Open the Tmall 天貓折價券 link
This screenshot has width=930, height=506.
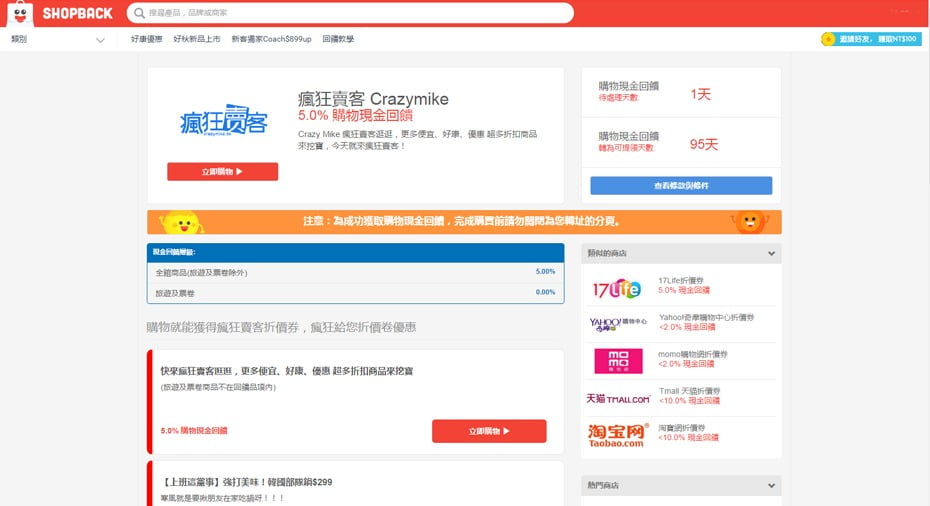pyautogui.click(x=689, y=391)
